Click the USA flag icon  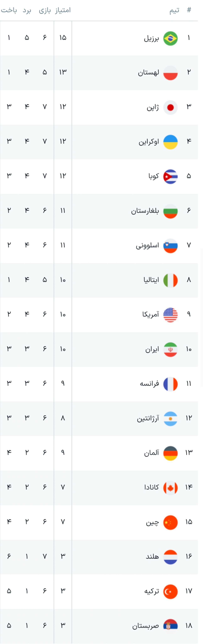(x=170, y=315)
